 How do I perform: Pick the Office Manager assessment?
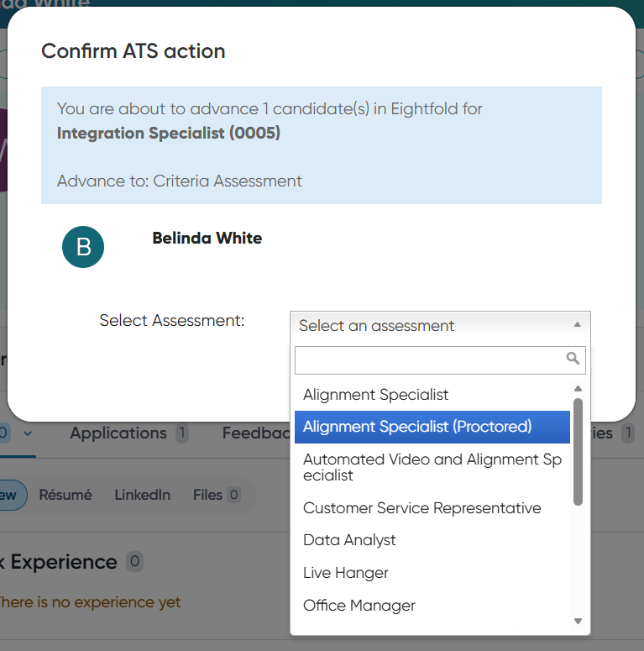(359, 606)
